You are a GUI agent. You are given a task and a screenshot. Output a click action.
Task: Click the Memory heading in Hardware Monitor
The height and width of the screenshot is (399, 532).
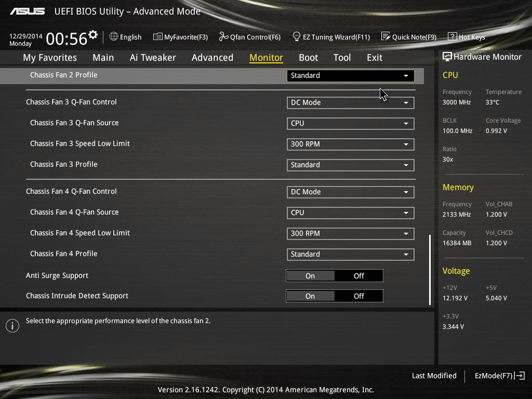pyautogui.click(x=458, y=187)
